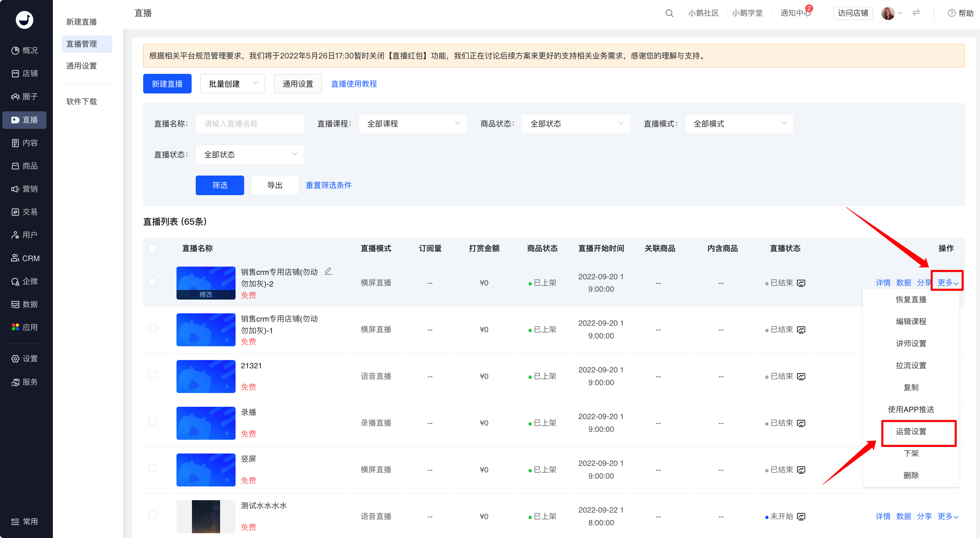This screenshot has width=980, height=538.
Task: Click the 重置筛选条件 link
Action: pyautogui.click(x=329, y=186)
